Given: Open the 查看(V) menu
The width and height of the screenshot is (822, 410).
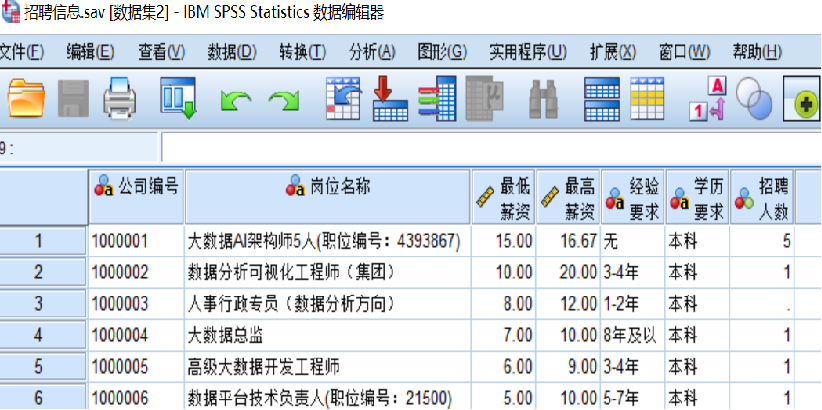Looking at the screenshot, I should point(162,52).
